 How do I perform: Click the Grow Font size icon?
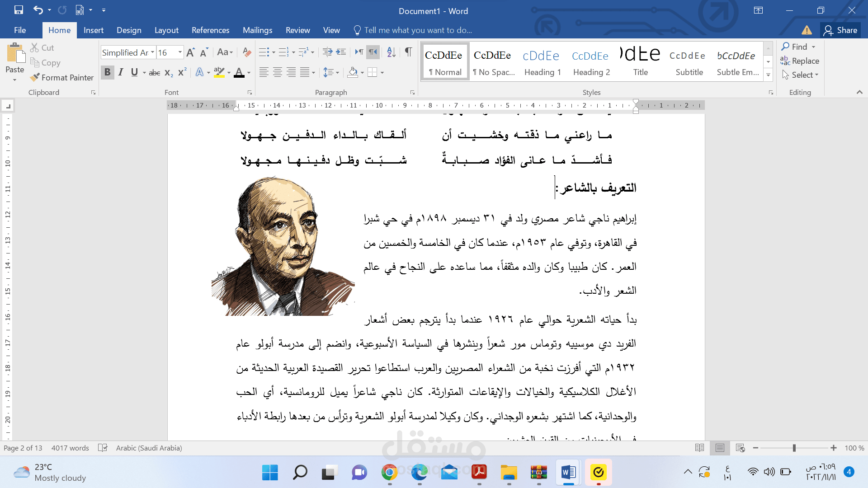tap(190, 52)
